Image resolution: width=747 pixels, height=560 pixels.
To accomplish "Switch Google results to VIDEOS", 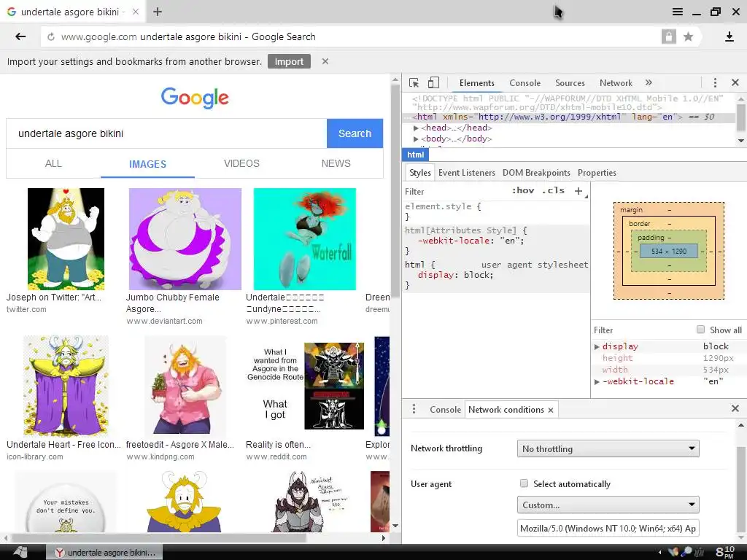I will pos(241,164).
